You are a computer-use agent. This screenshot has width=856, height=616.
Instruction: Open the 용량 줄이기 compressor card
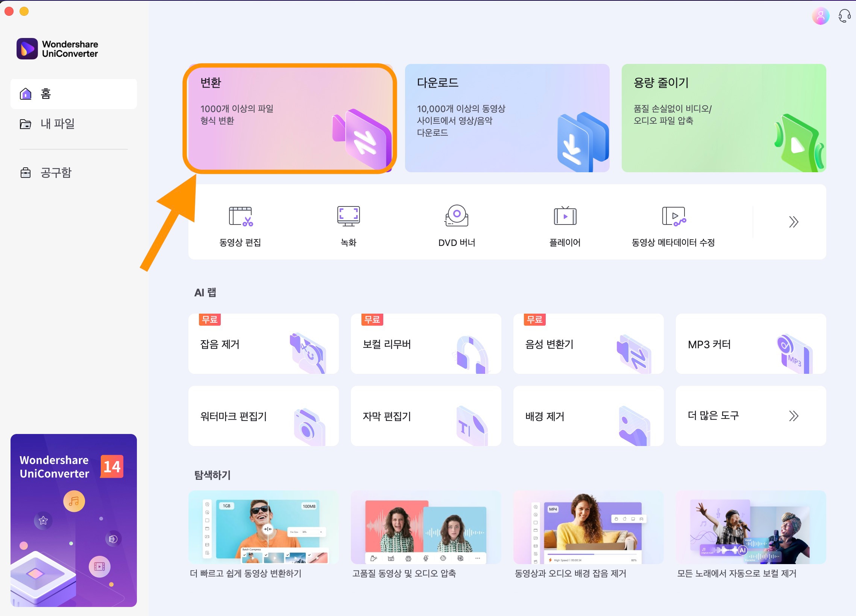click(724, 118)
